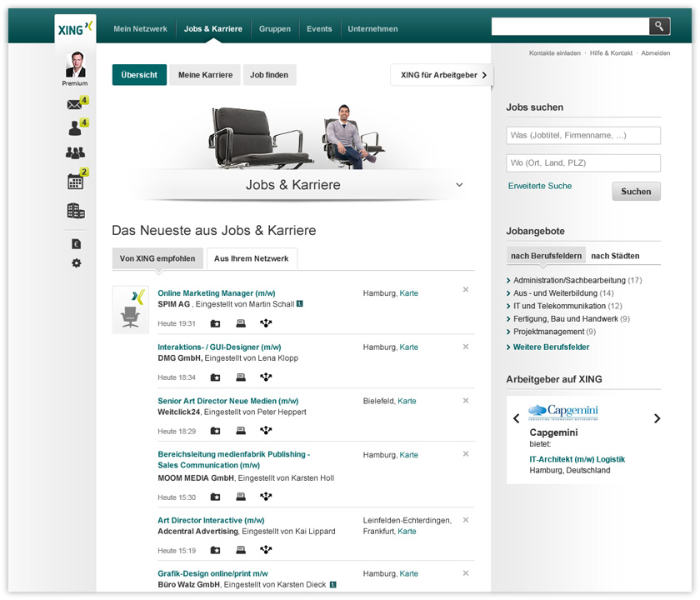Click the Suchen button
This screenshot has width=700, height=600.
tap(636, 192)
